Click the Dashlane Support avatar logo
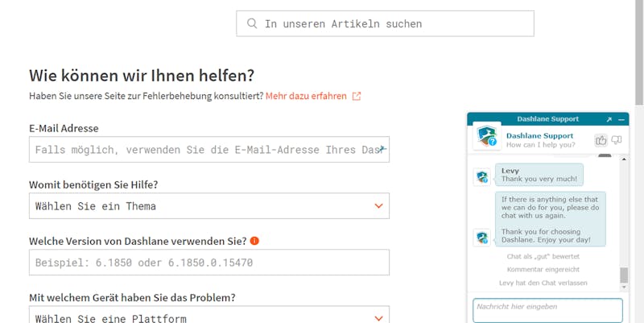644x323 pixels. pyautogui.click(x=487, y=136)
